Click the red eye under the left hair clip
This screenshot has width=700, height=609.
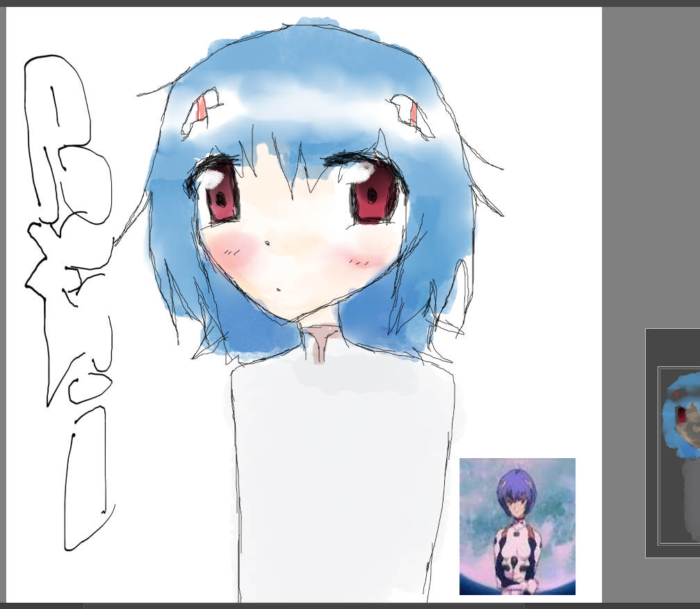221,193
